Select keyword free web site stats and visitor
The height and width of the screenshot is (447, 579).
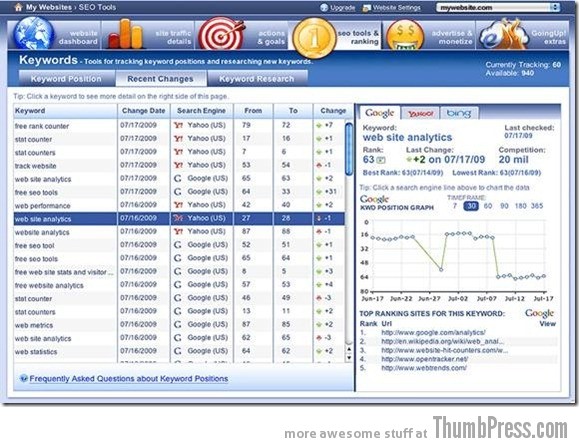64,272
